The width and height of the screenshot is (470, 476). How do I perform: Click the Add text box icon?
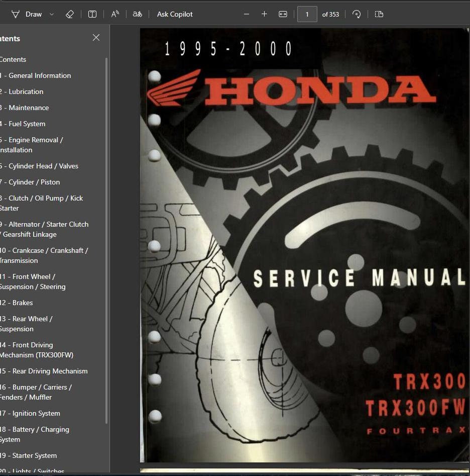point(92,14)
